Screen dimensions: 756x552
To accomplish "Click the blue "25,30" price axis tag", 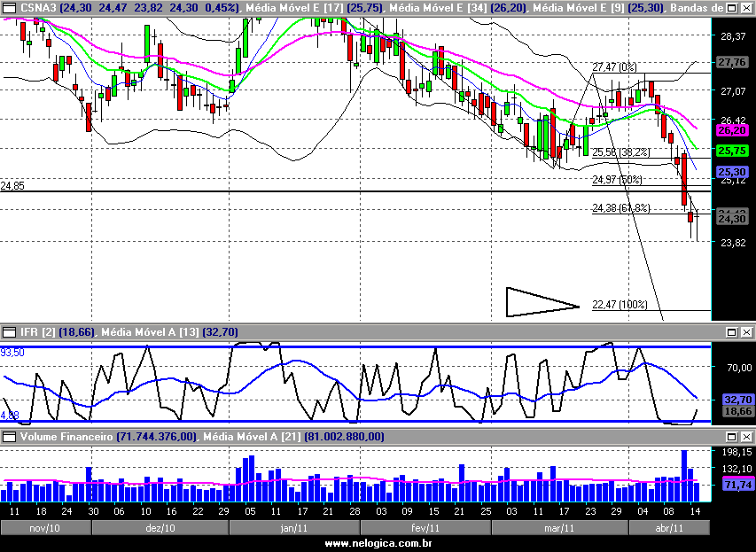I will (732, 172).
